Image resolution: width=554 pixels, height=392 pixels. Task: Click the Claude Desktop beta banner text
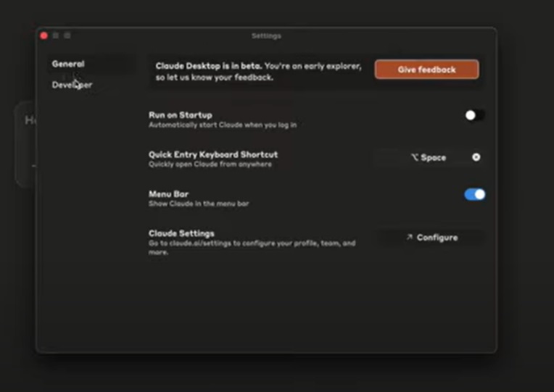258,71
